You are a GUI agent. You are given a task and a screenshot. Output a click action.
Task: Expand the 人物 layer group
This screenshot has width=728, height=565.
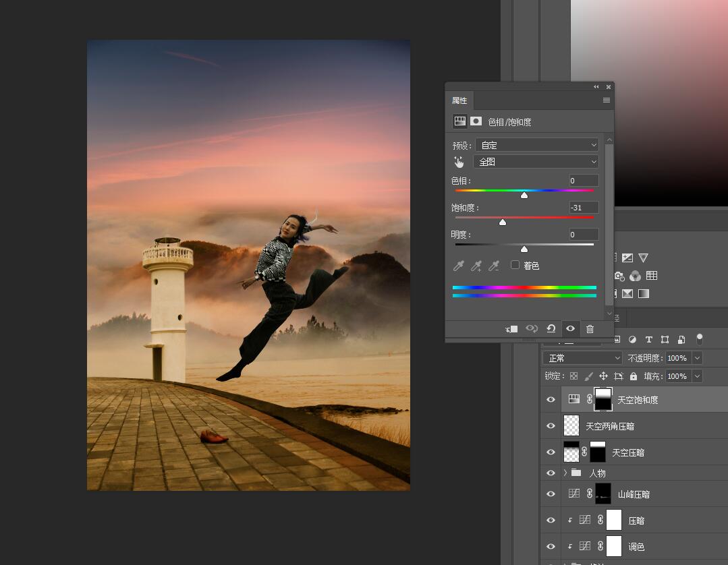click(565, 473)
